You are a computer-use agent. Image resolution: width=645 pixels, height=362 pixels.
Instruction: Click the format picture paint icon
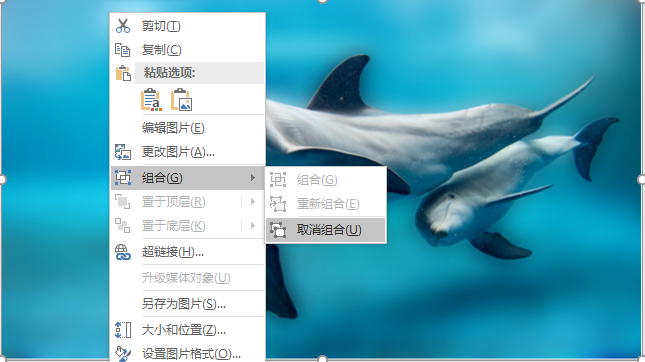tap(123, 354)
